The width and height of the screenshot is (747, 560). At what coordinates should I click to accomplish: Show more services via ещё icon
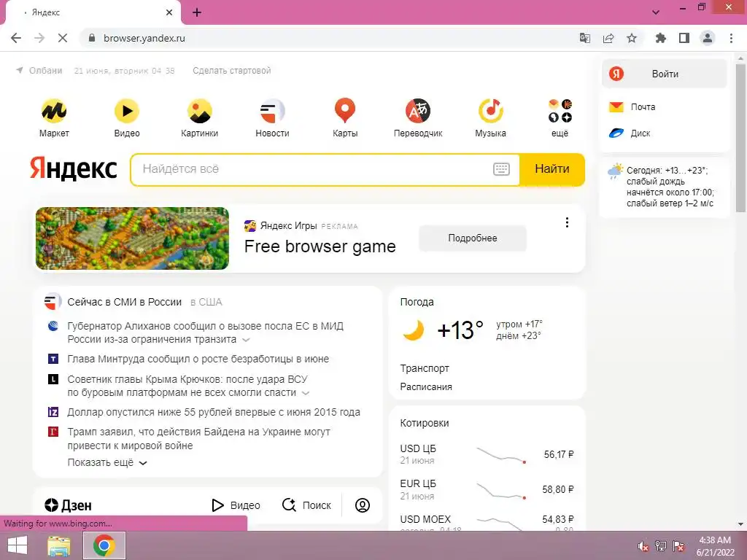[x=560, y=111]
